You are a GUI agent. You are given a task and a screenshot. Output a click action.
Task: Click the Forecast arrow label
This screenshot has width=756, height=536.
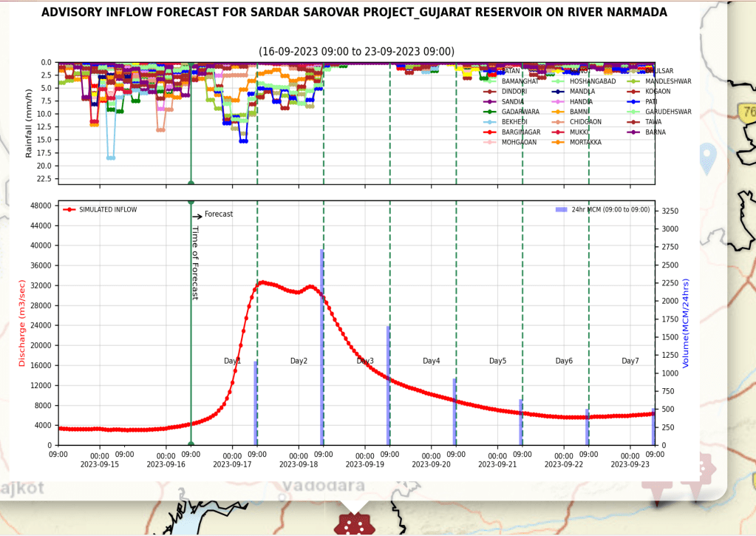213,214
